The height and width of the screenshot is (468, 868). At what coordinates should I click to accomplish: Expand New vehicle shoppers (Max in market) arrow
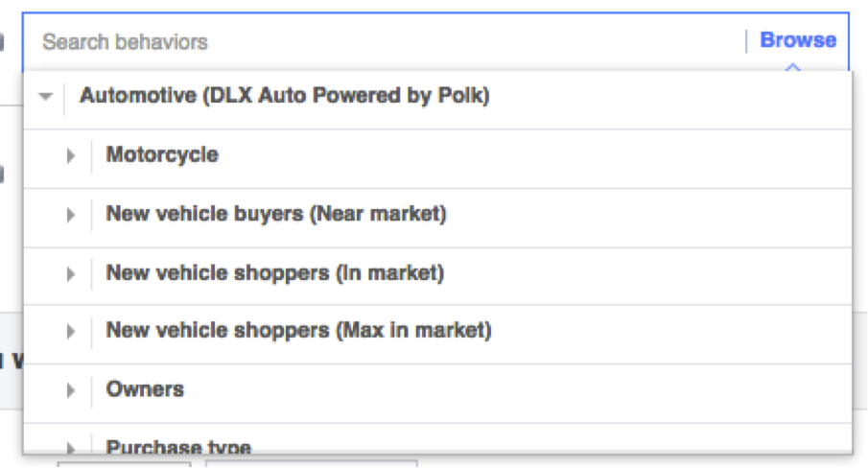(x=70, y=332)
